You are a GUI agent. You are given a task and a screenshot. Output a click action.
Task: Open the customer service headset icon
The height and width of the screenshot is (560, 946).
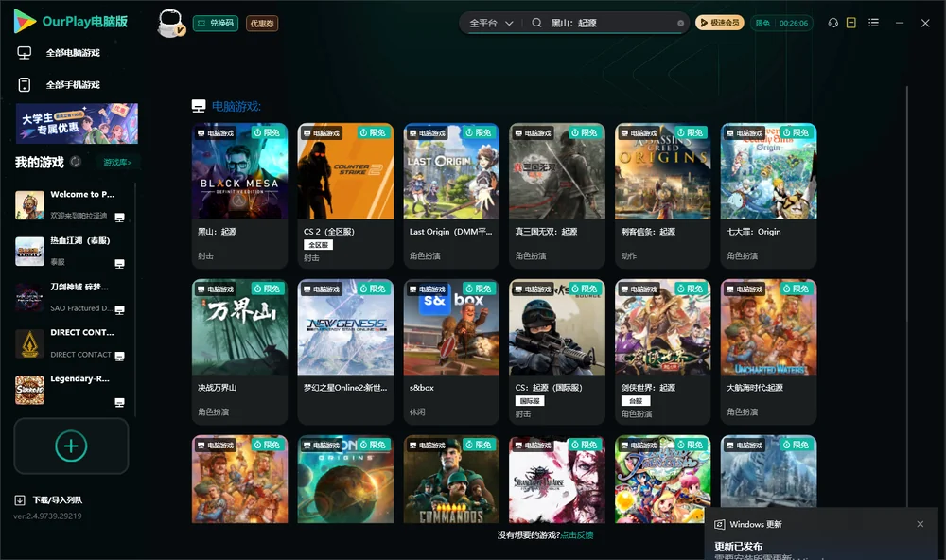833,23
